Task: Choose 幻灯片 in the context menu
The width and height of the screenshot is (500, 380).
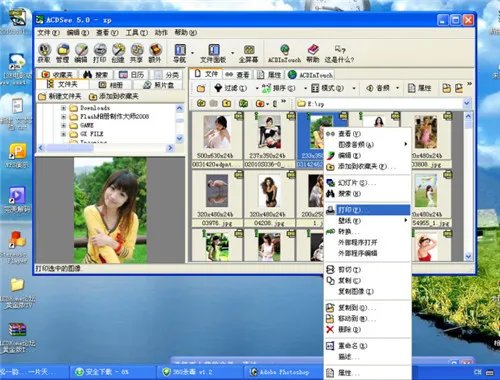Action: pyautogui.click(x=367, y=183)
